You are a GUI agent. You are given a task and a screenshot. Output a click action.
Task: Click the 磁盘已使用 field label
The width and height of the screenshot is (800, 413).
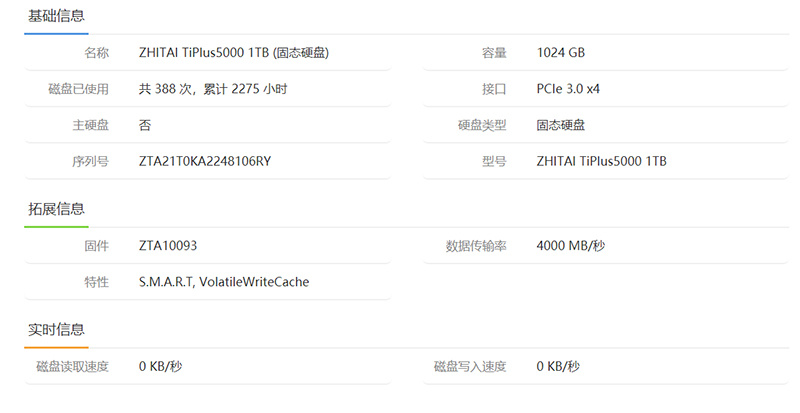[78, 89]
